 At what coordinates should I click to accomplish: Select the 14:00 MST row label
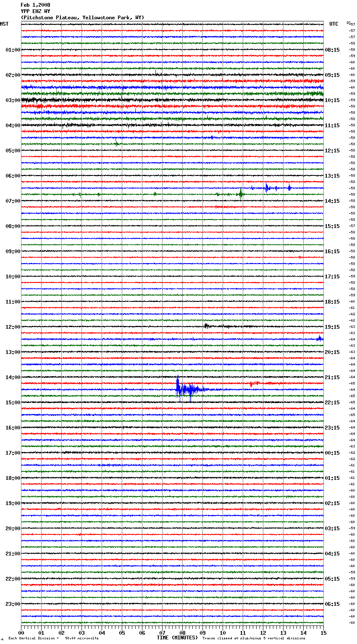click(x=13, y=377)
